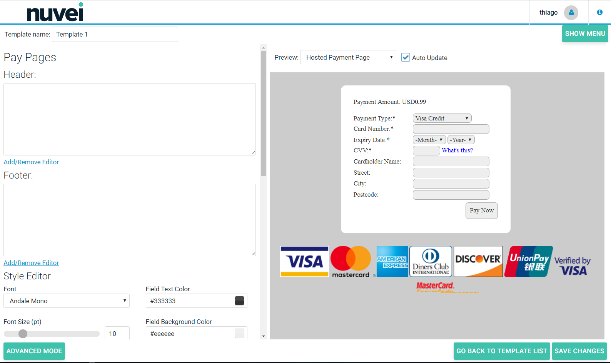This screenshot has height=364, width=611.
Task: Click the Verified by VISA logo
Action: click(x=572, y=266)
